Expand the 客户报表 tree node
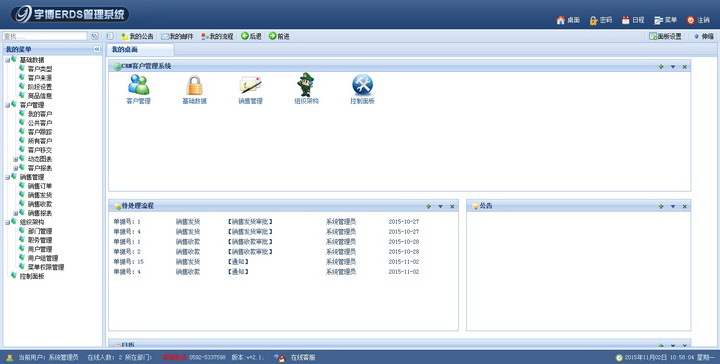Viewport: 720px width, 364px height. click(16, 168)
